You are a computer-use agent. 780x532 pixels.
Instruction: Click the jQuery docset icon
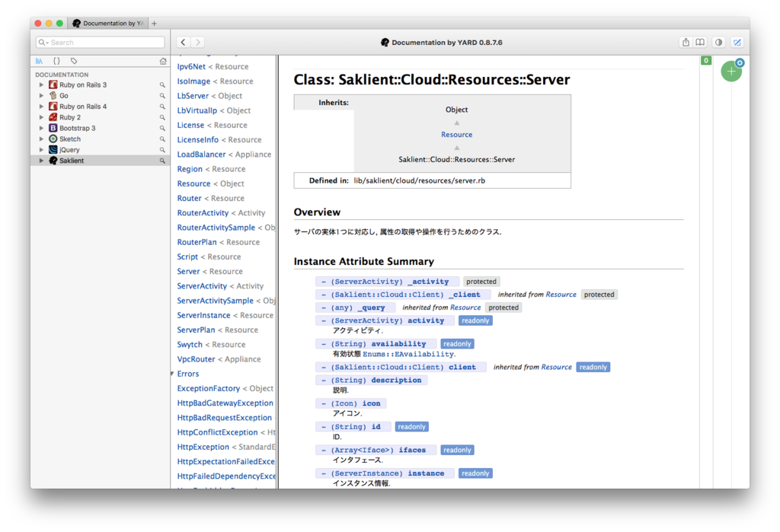53,150
